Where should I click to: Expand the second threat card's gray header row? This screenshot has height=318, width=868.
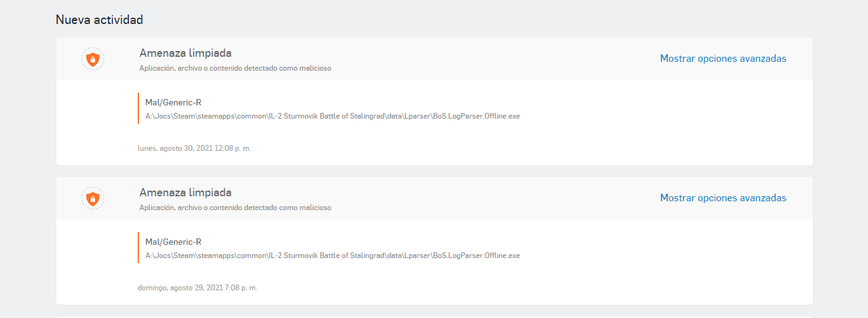tap(435, 198)
